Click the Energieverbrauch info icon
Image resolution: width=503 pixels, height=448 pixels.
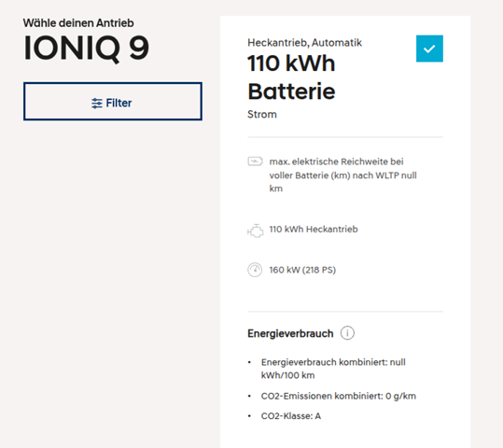[x=347, y=333]
